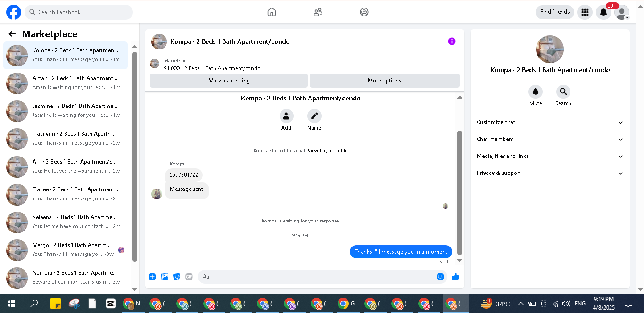Edit chat name with the Name pencil icon
Screen dimensions: 644x313
click(x=314, y=116)
